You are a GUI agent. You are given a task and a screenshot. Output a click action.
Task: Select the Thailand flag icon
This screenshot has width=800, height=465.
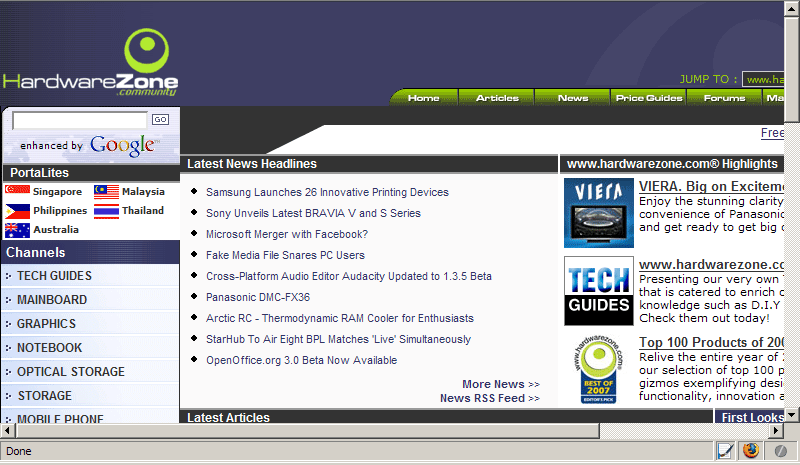(x=106, y=211)
